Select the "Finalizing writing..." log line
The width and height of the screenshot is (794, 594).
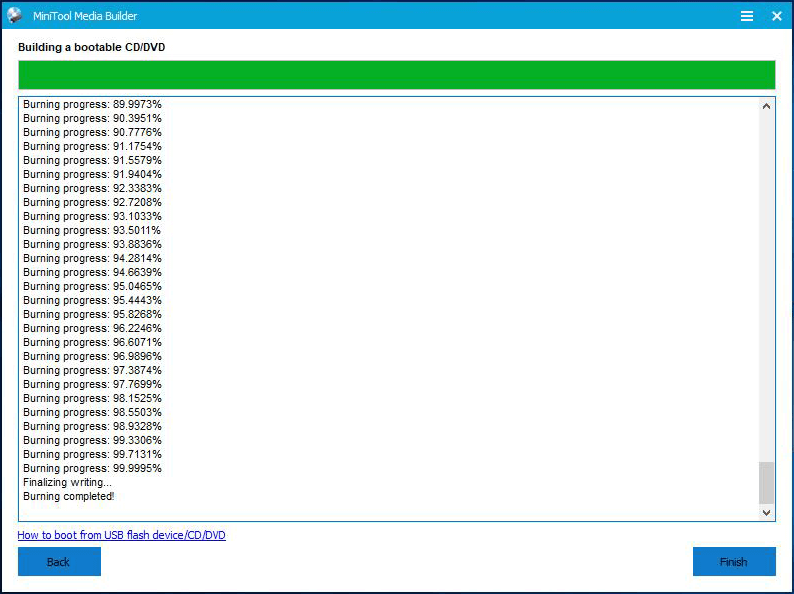point(67,482)
